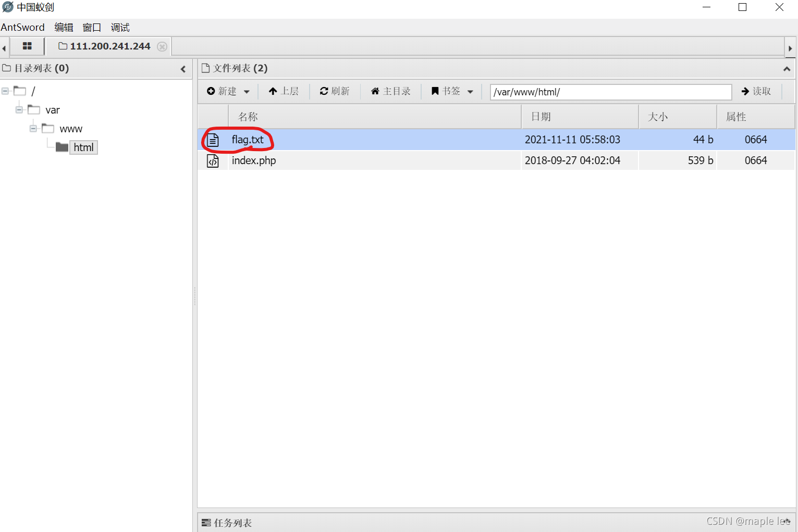Click the www folder icon
798x532 pixels.
point(48,129)
